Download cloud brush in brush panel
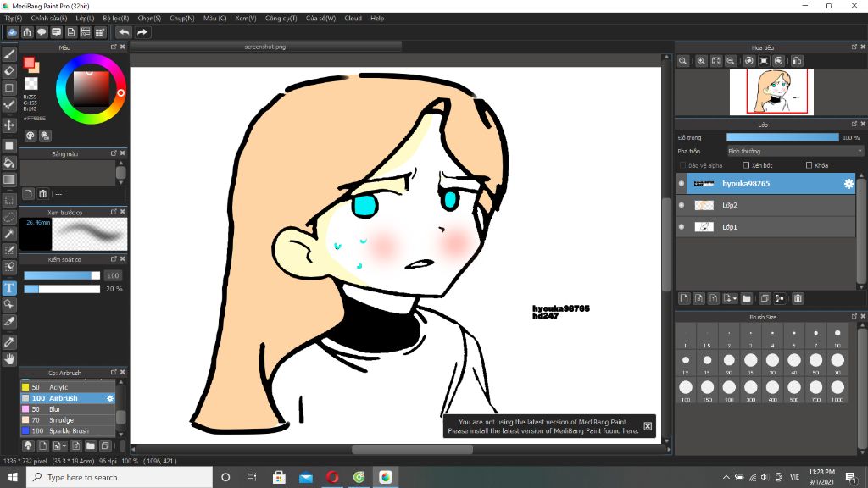868x488 pixels. (28, 446)
